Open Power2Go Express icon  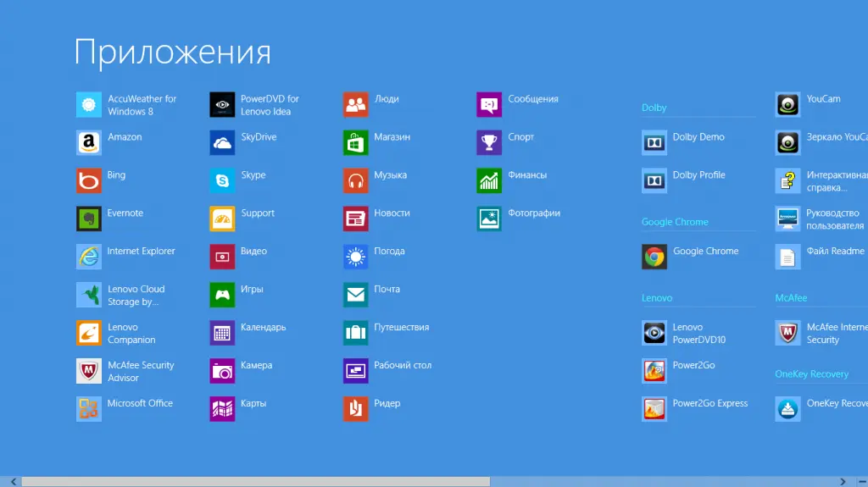[x=654, y=409]
